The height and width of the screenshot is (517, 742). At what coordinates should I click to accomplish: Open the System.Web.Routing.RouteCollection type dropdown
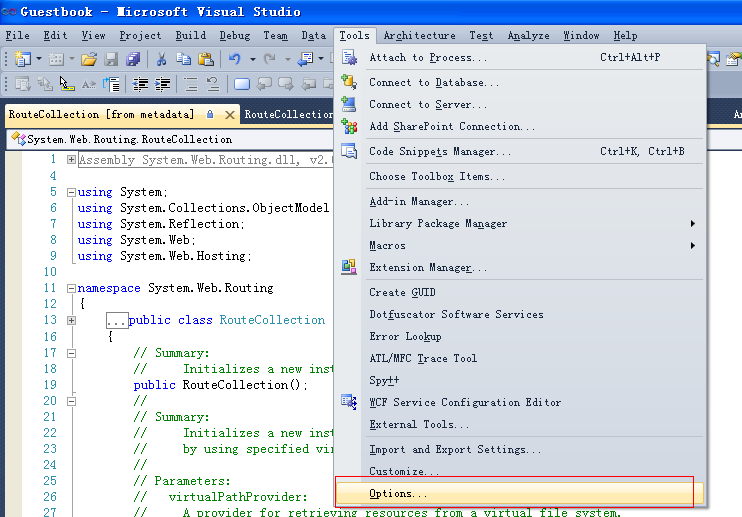170,140
